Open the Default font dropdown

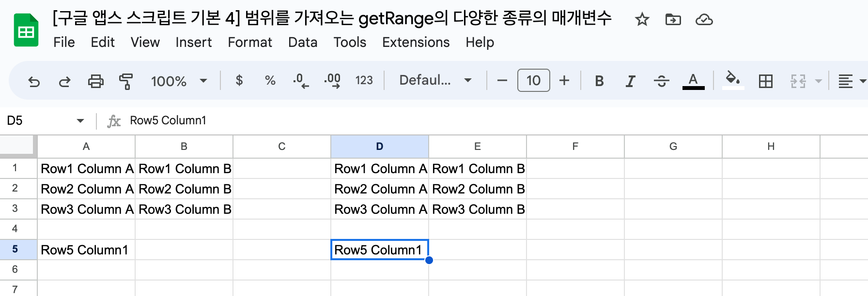tap(435, 80)
